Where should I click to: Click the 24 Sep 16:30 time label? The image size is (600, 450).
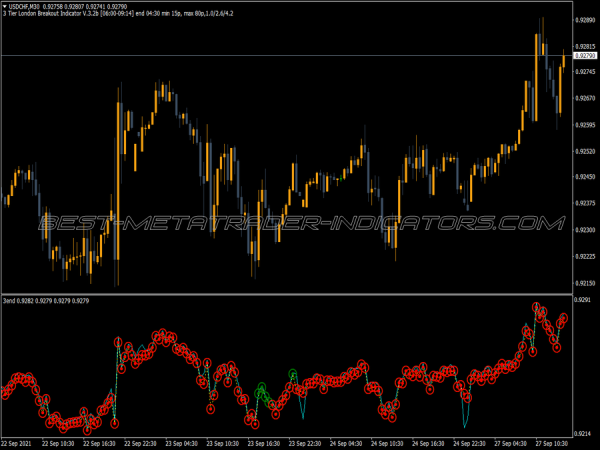click(428, 444)
